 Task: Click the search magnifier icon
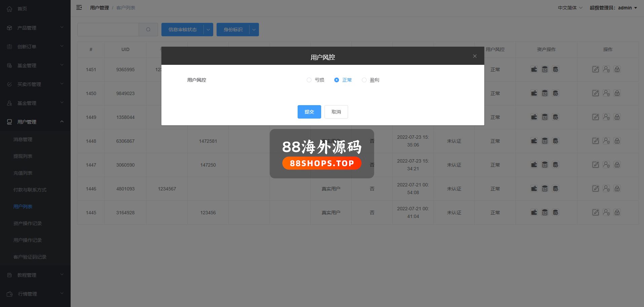point(148,30)
